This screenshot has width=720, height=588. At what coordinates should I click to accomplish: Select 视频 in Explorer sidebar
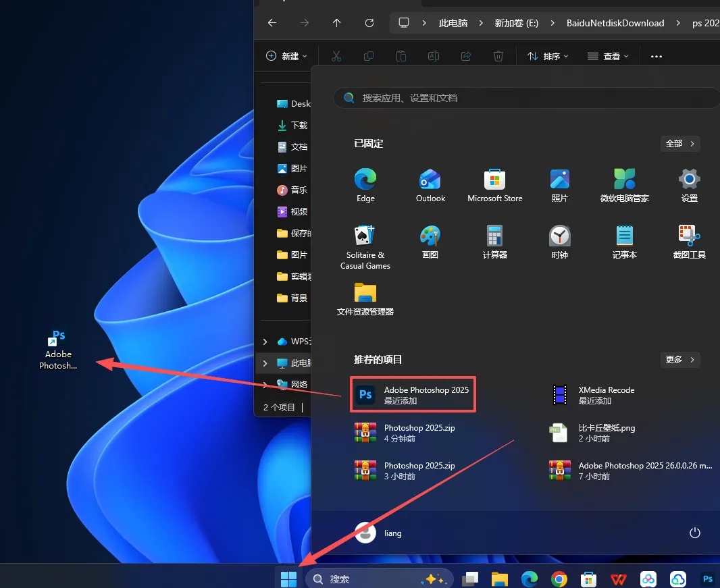click(x=292, y=211)
